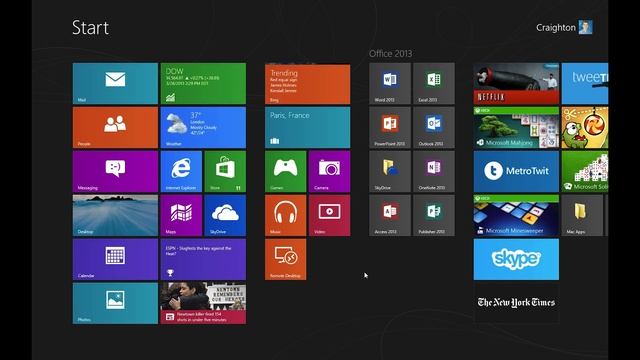The width and height of the screenshot is (640, 360).
Task: Click the Craighton user account name
Action: pyautogui.click(x=556, y=28)
